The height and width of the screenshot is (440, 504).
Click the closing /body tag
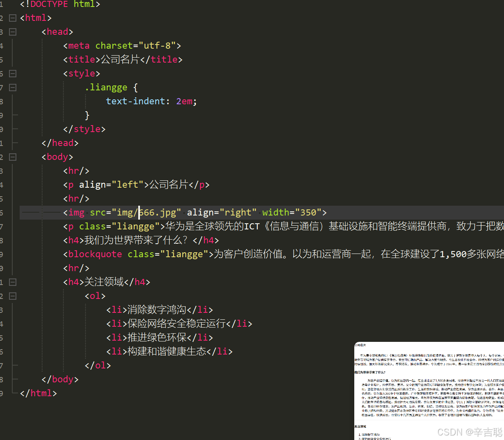tap(60, 379)
